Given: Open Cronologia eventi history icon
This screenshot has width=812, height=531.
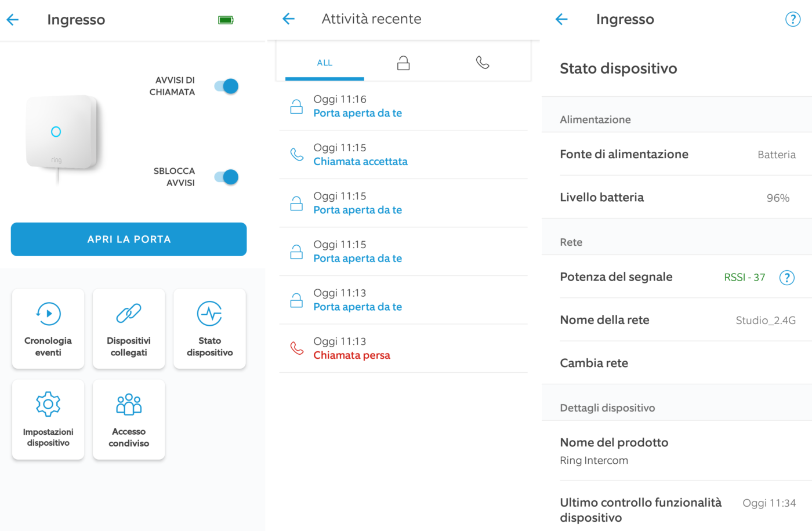Looking at the screenshot, I should tap(48, 314).
